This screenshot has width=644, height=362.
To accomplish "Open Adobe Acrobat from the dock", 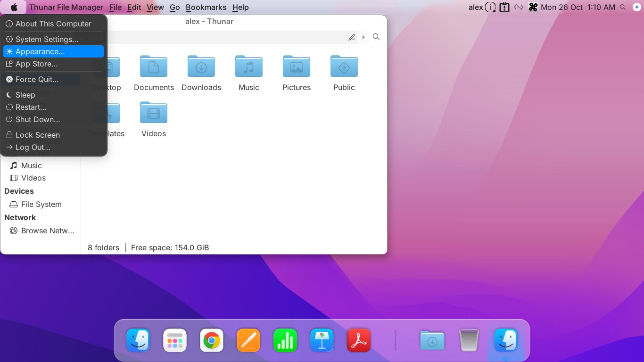I will [359, 340].
